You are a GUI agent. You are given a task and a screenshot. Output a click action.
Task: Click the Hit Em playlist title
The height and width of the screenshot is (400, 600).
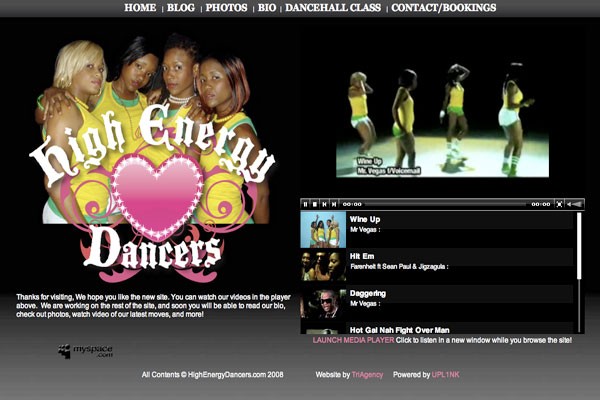362,256
